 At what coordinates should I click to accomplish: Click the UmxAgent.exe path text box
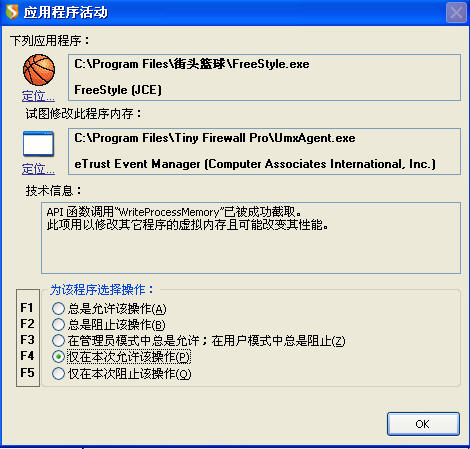tap(264, 151)
